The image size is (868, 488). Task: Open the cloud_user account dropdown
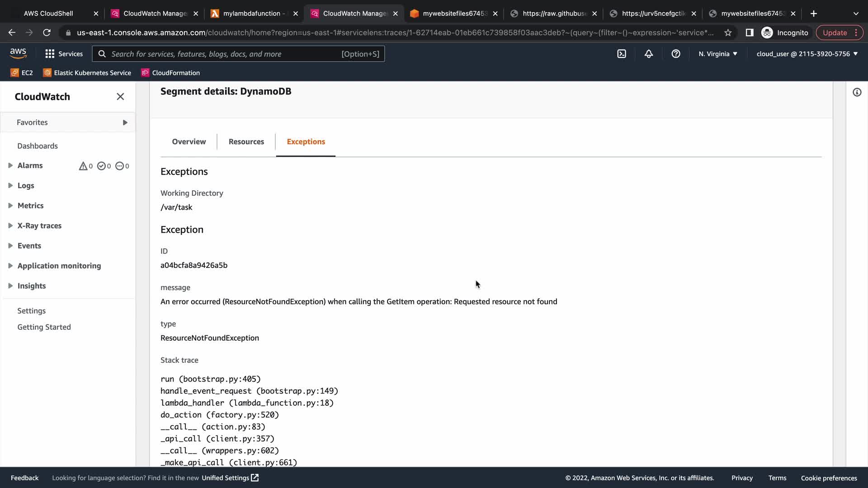pyautogui.click(x=807, y=54)
